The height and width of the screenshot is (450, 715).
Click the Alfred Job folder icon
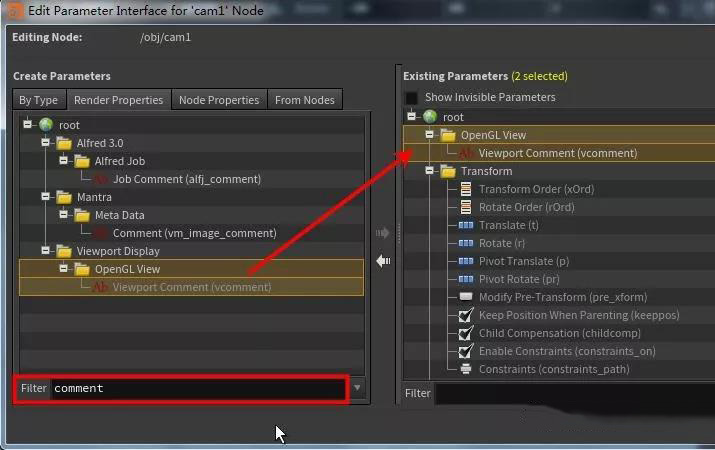click(x=82, y=161)
